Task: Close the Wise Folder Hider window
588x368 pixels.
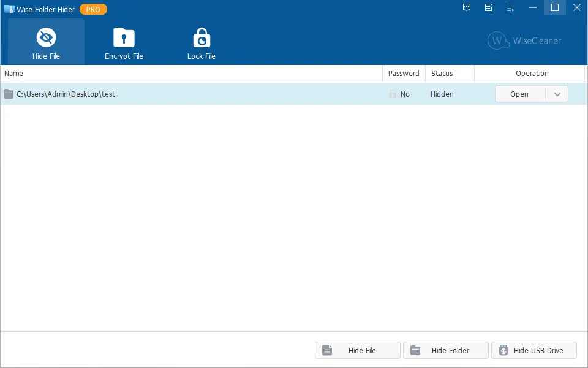Action: click(577, 7)
